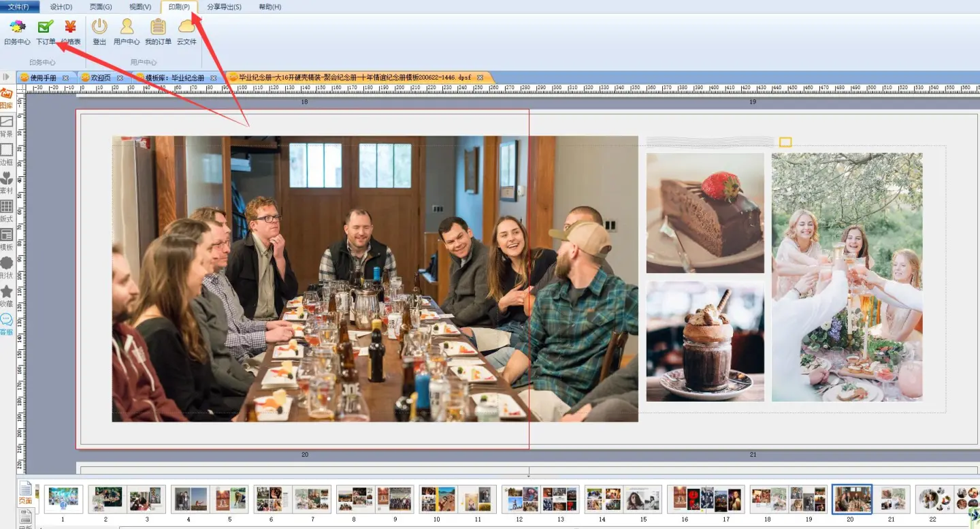Open page 14 thumbnail
Viewport: 980px width, 529px height.
pos(604,499)
